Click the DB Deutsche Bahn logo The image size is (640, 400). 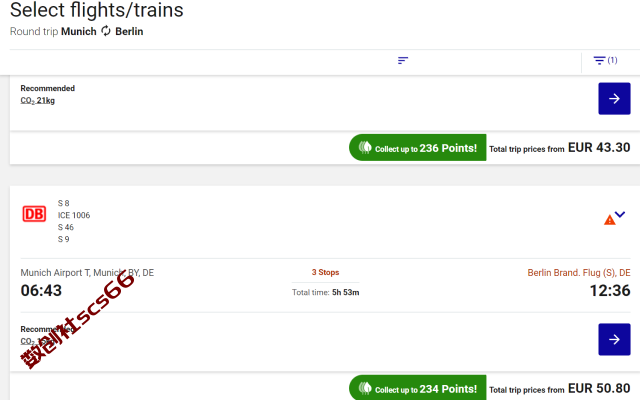tap(34, 214)
